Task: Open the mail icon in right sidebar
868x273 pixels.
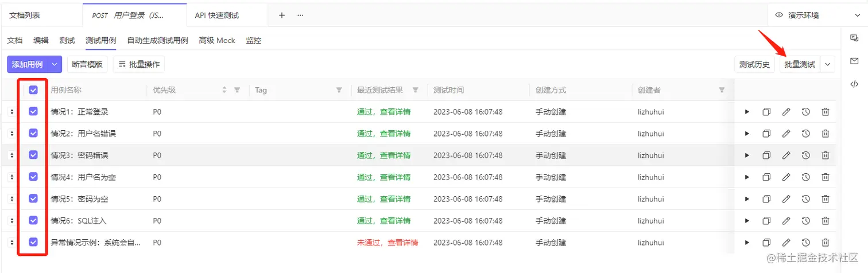Action: pyautogui.click(x=854, y=61)
